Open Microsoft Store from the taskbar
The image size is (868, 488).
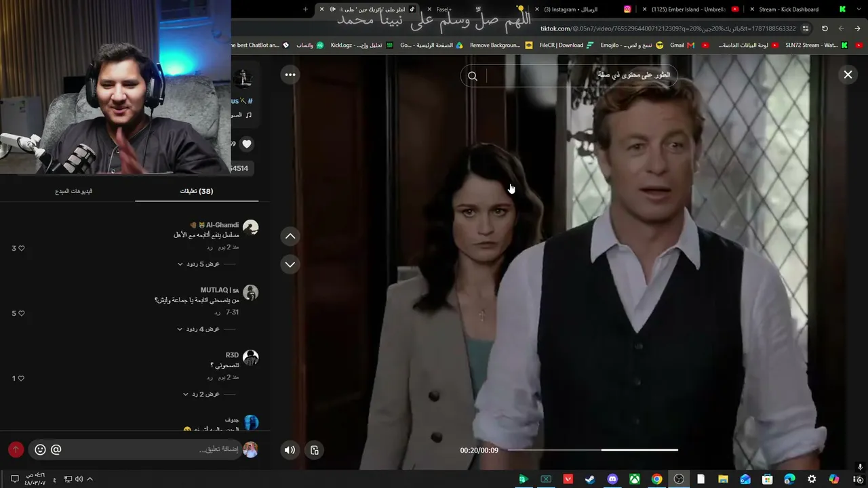(767, 479)
